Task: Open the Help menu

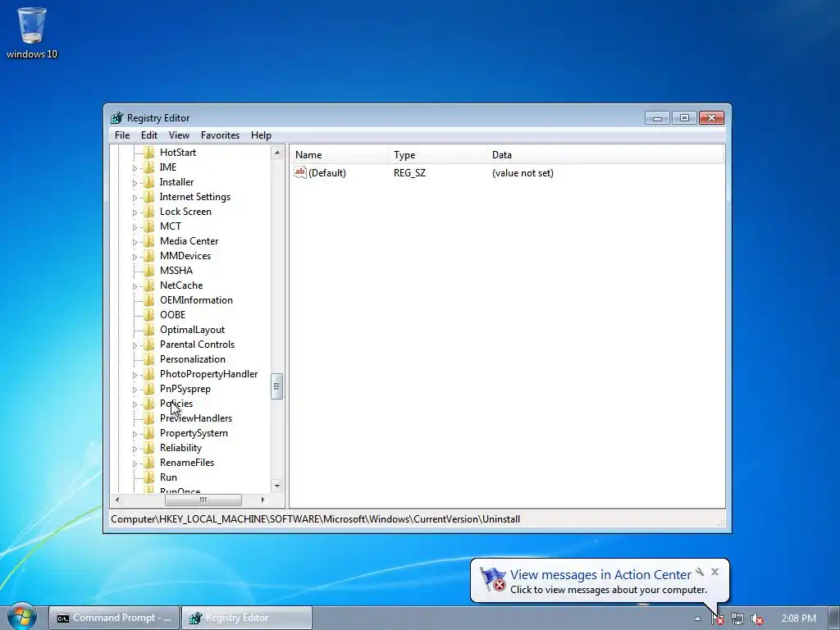Action: pos(261,135)
